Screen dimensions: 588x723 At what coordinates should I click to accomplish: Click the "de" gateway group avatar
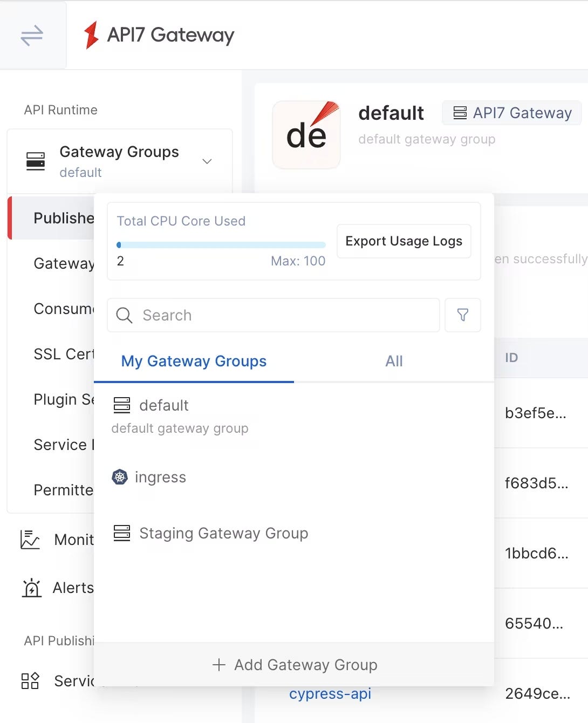(x=306, y=134)
